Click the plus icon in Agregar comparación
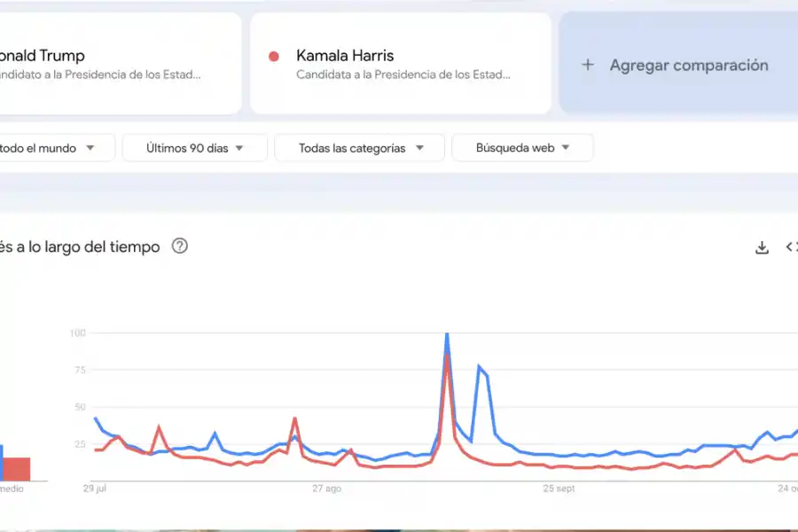 click(x=590, y=65)
